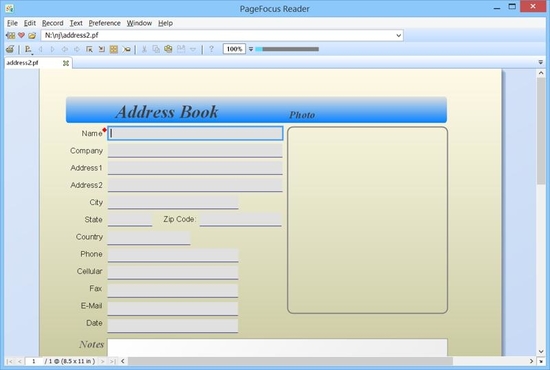
Task: Open the File menu
Action: tap(12, 23)
